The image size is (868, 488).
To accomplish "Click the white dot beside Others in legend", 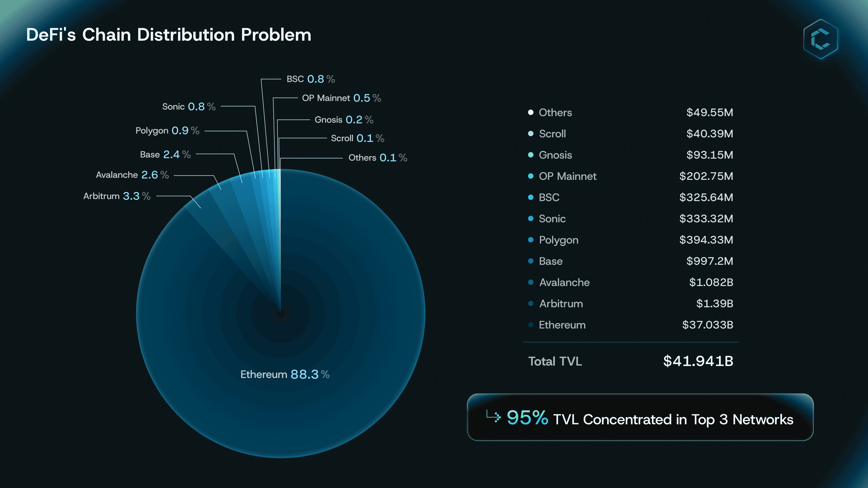I will [x=531, y=112].
